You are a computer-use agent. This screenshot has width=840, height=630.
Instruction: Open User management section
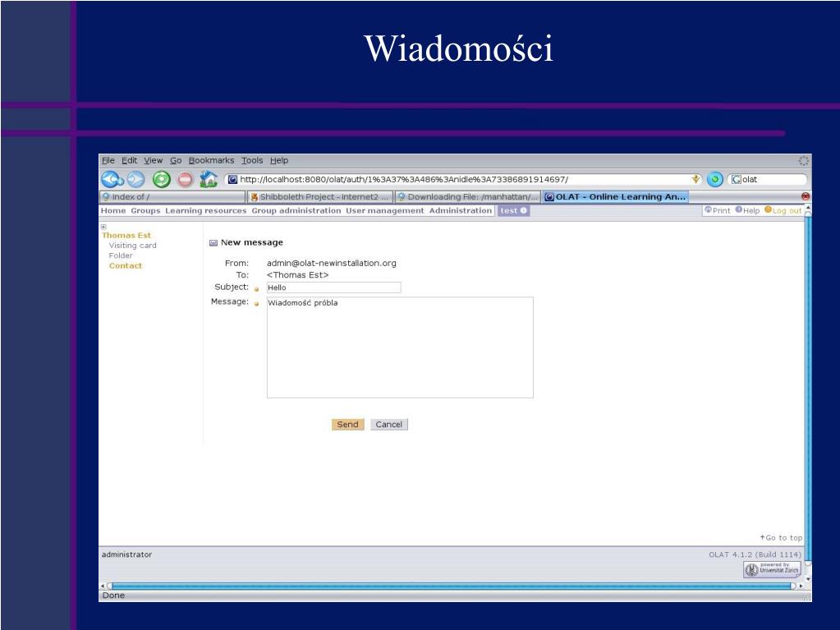[384, 210]
